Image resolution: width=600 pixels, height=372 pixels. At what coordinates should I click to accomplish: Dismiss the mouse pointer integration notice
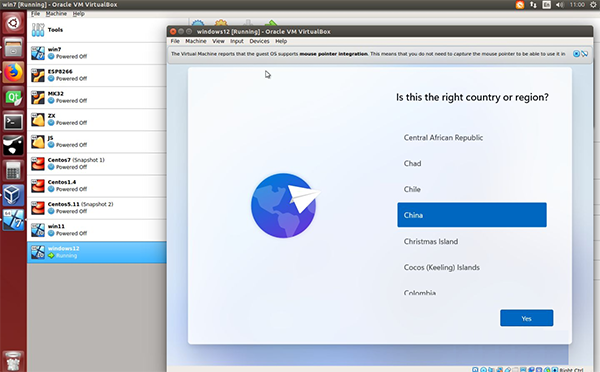point(576,54)
